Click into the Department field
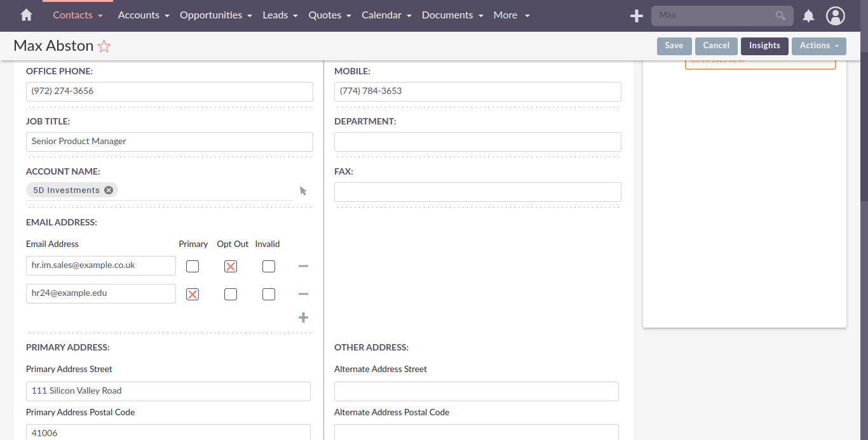 pos(478,142)
